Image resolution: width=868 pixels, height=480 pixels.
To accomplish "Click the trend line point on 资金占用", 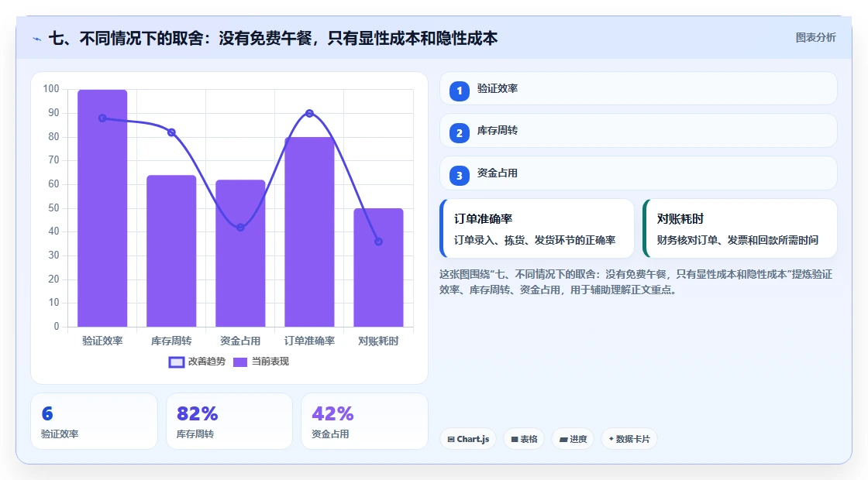I will point(240,228).
